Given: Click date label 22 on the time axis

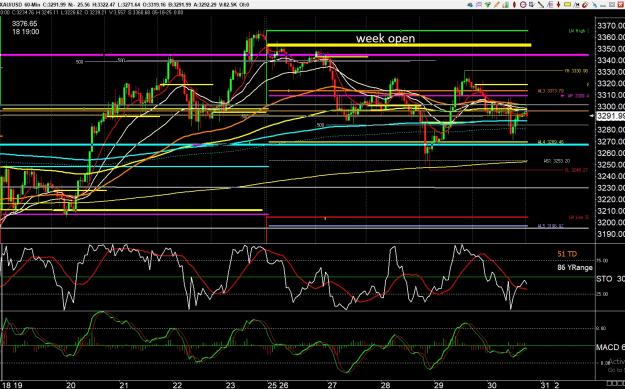Looking at the screenshot, I should click(x=177, y=385).
